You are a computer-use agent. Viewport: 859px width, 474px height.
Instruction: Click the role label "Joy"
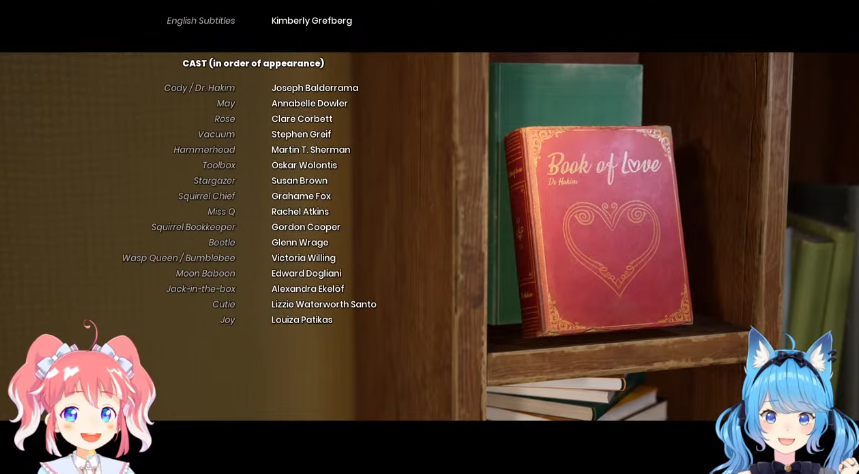tap(228, 320)
